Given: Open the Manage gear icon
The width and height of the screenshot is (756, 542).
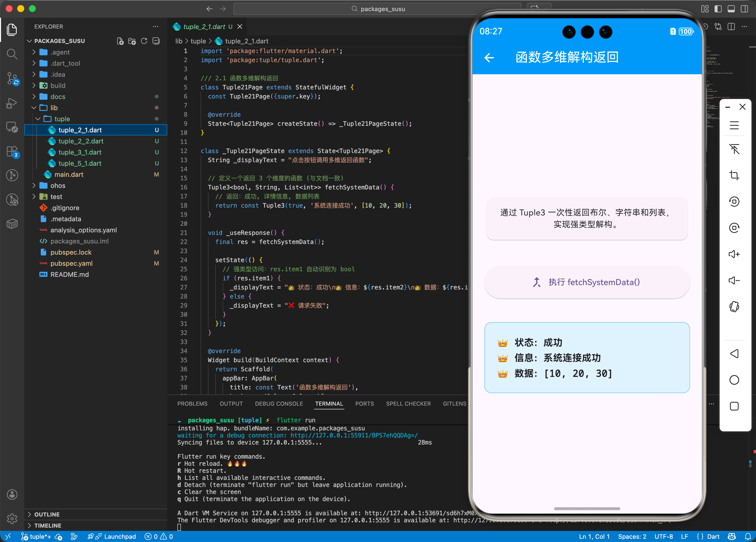Looking at the screenshot, I should pyautogui.click(x=12, y=518).
